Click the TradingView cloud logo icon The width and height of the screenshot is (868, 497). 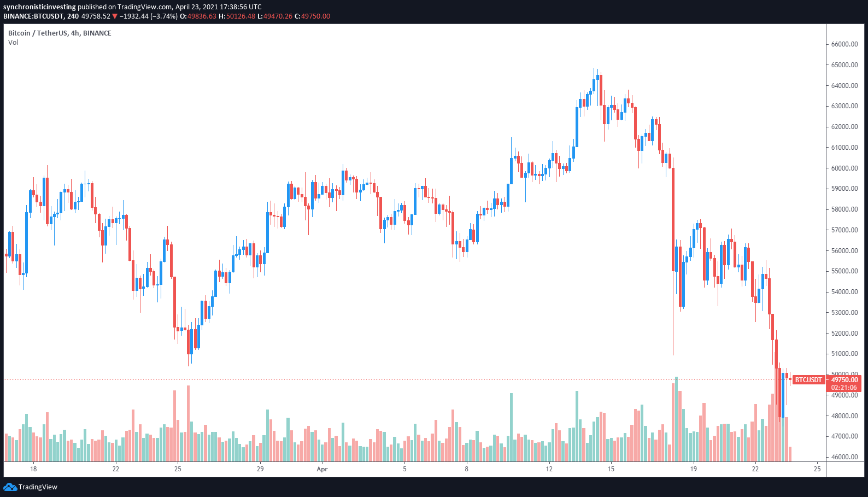point(10,487)
